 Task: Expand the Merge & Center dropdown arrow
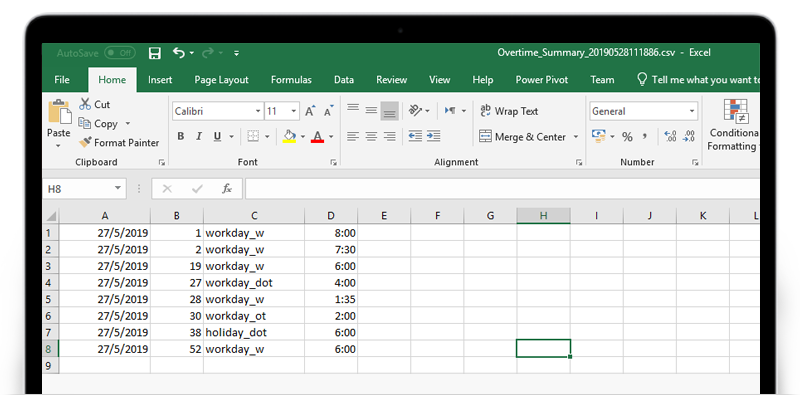pyautogui.click(x=576, y=137)
